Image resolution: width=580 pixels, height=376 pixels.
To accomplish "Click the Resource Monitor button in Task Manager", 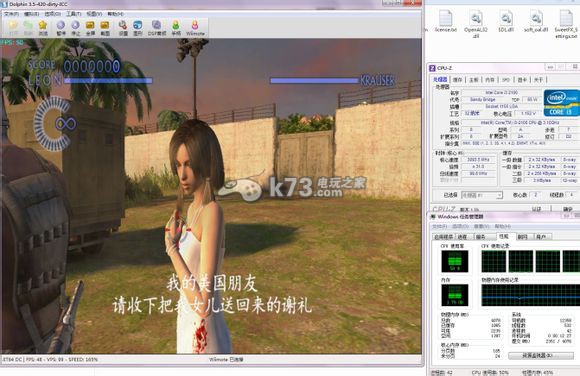I will click(540, 356).
